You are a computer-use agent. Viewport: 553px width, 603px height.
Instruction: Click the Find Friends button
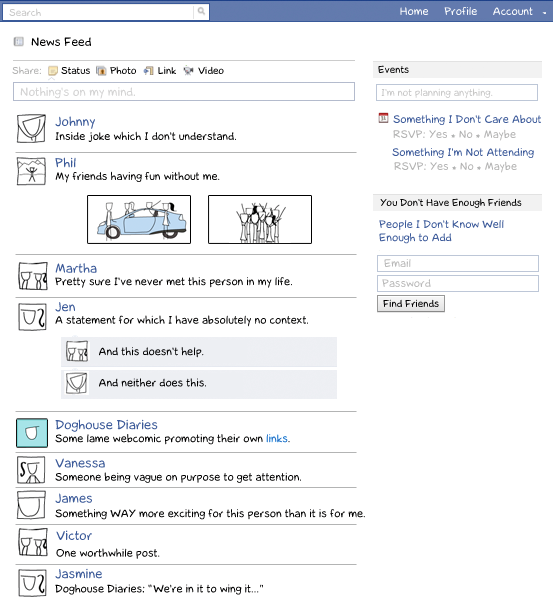[x=411, y=304]
